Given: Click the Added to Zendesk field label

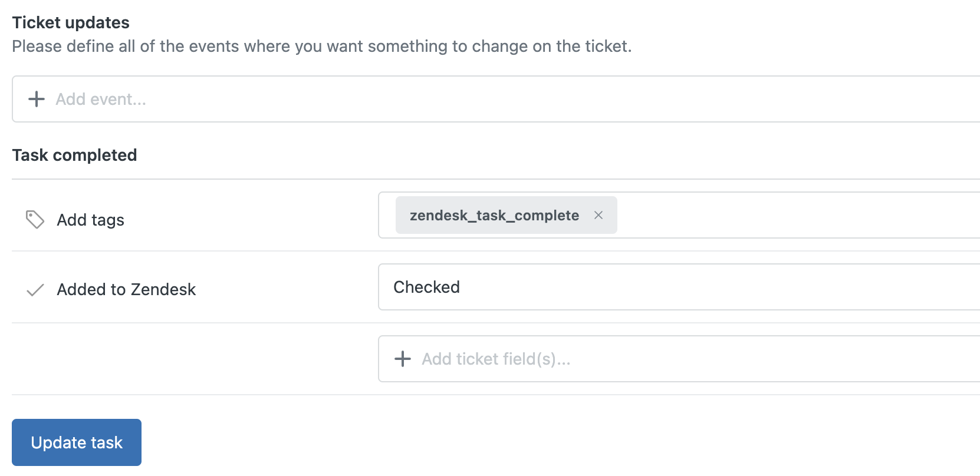Looking at the screenshot, I should click(x=126, y=289).
